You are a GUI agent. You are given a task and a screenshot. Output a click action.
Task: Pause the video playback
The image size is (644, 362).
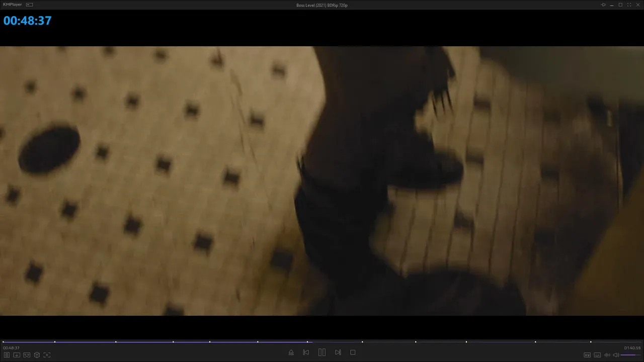coord(322,352)
